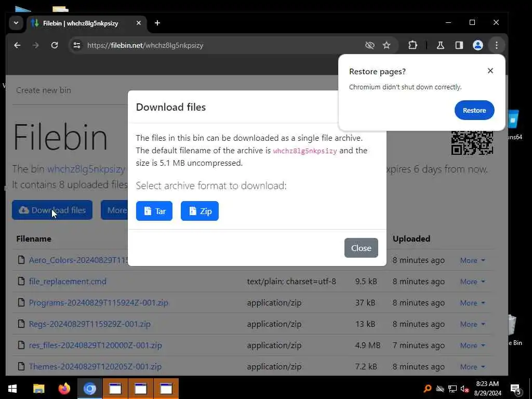Go back to the previous page
This screenshot has width=532, height=399.
(17, 45)
